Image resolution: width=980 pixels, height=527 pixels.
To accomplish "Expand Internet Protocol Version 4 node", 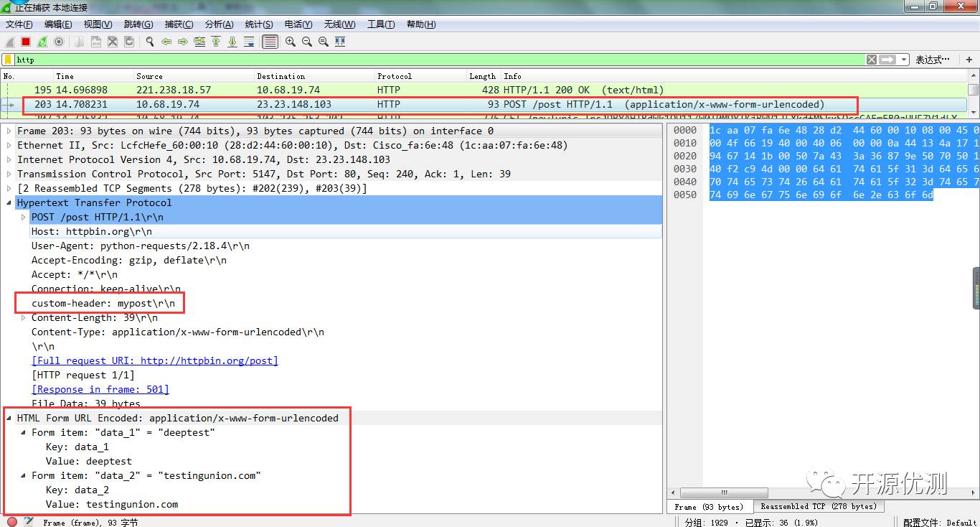I will point(9,159).
